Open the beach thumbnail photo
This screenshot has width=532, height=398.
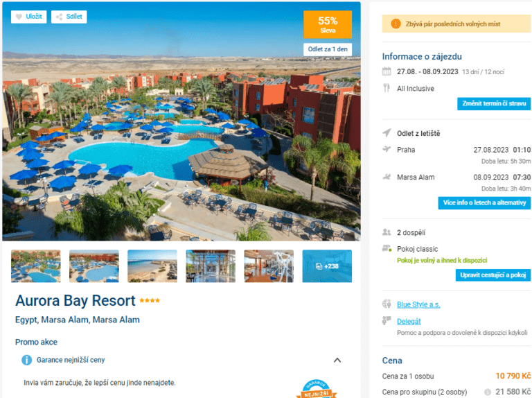click(x=152, y=266)
